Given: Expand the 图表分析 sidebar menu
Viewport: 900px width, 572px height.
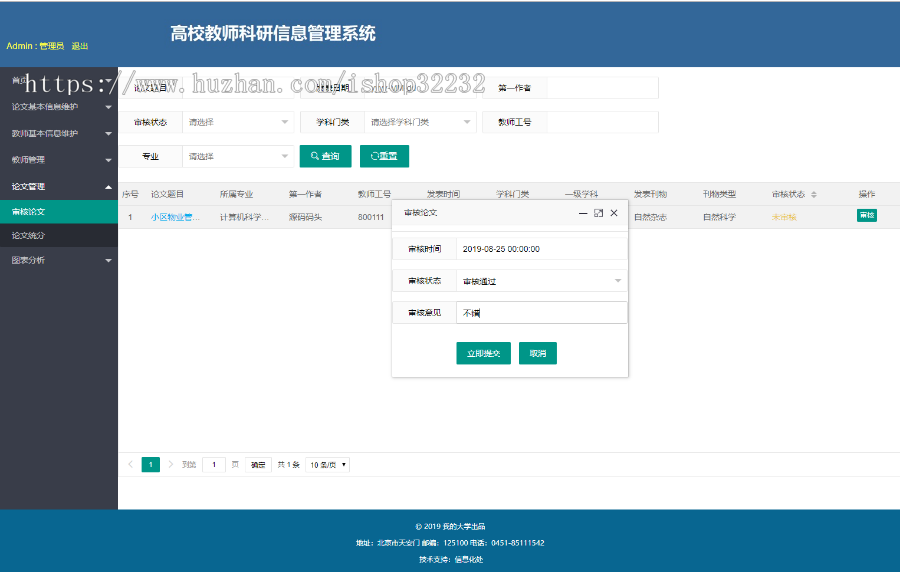Looking at the screenshot, I should 59,260.
